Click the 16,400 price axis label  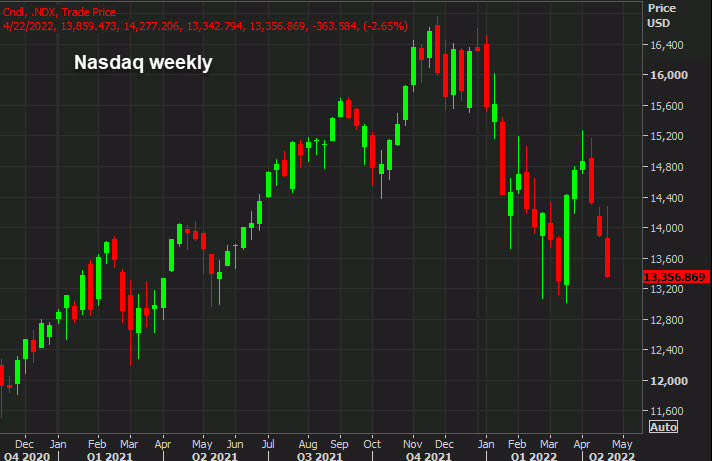[667, 45]
